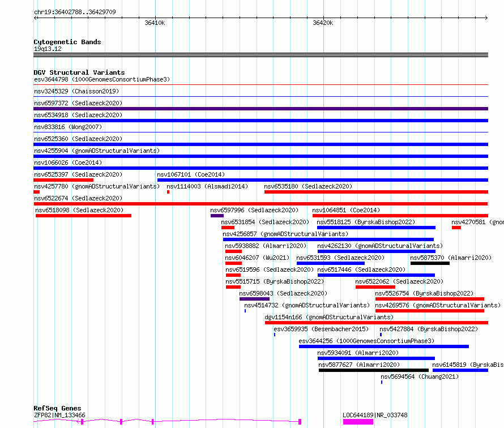Click the nsv4270581 variant label
The width and height of the screenshot is (504, 428).
point(477,222)
